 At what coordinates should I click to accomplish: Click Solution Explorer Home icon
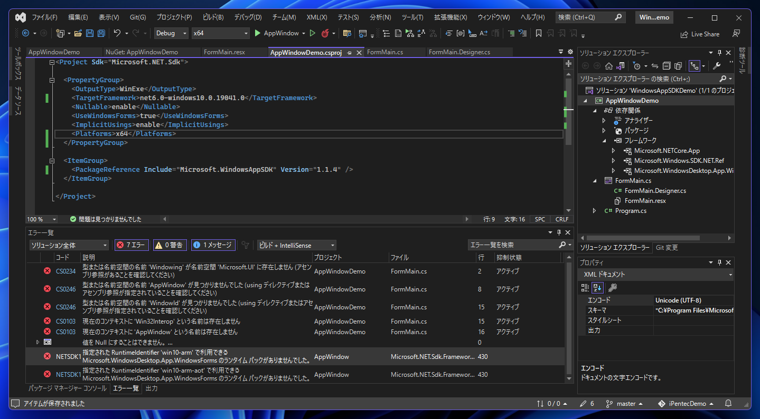609,66
